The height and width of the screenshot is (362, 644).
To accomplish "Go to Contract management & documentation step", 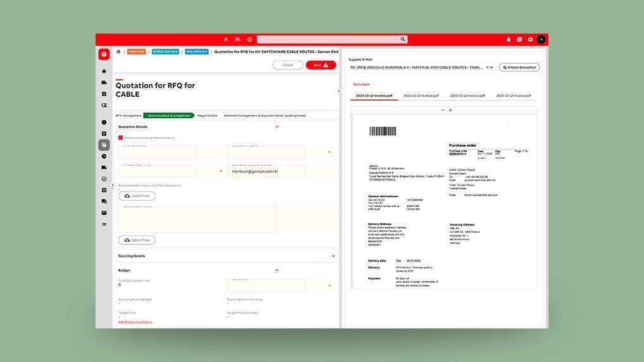I will pyautogui.click(x=265, y=115).
